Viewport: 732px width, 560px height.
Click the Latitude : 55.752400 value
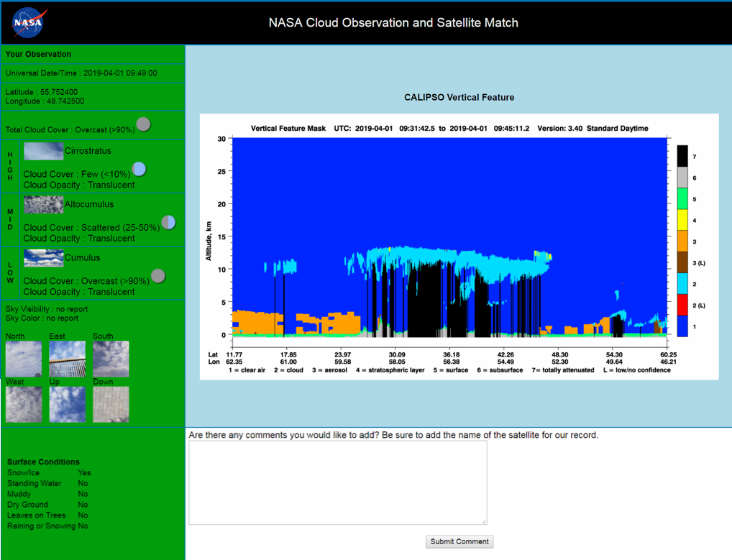pos(42,92)
